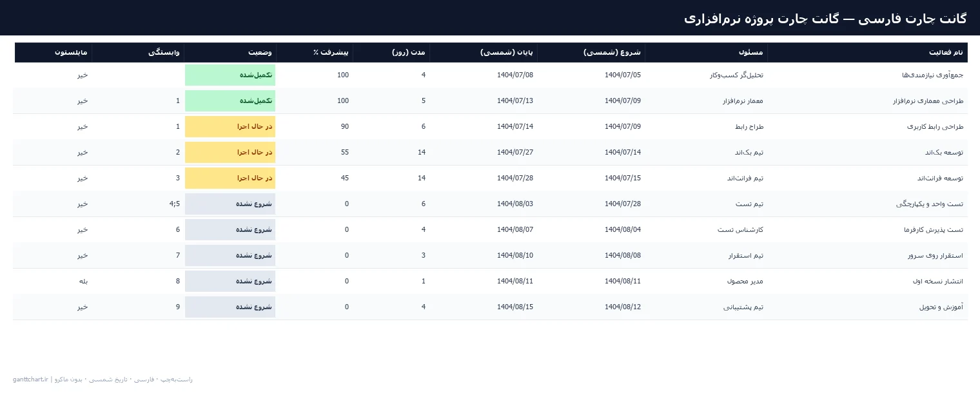Select the 'شروع (شمسی)' column header
980x393 pixels.
(x=591, y=52)
